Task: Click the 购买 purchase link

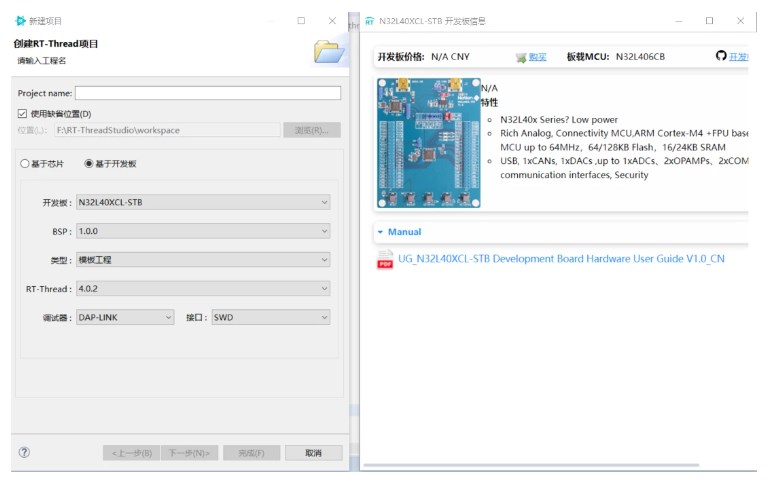Action: 538,57
